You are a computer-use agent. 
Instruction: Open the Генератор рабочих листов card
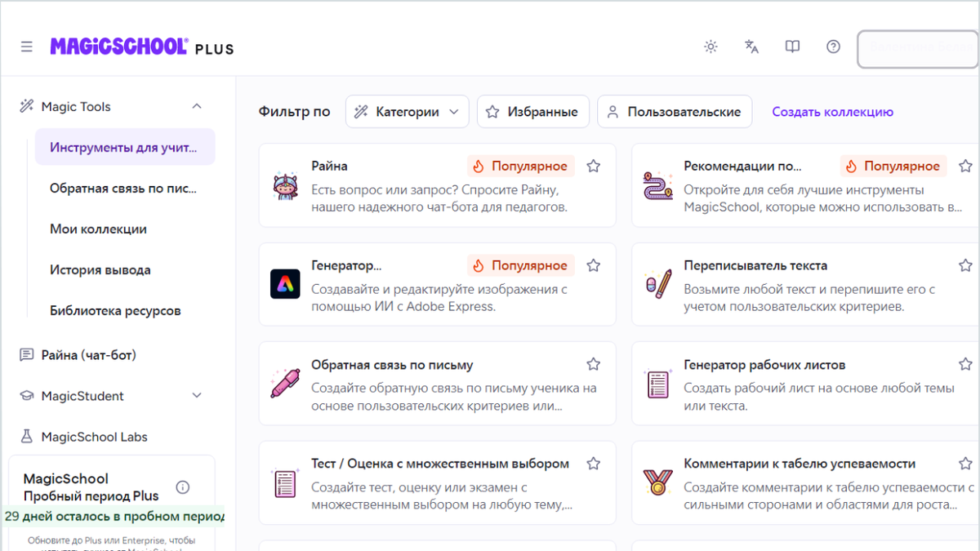[805, 384]
